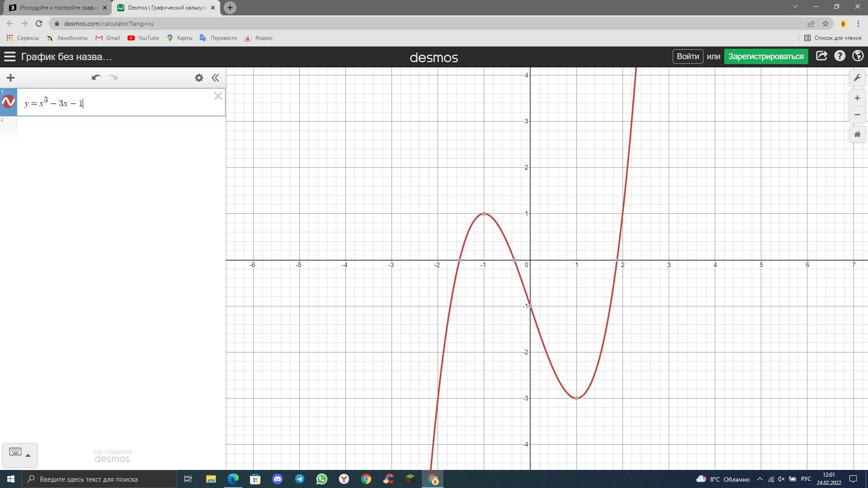Image resolution: width=868 pixels, height=488 pixels.
Task: Zoom in on the graph
Action: [x=857, y=98]
